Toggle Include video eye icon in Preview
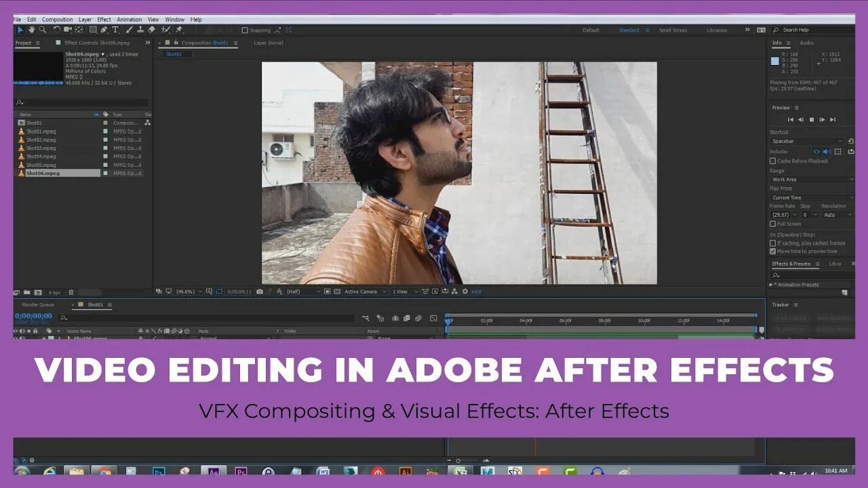 816,151
